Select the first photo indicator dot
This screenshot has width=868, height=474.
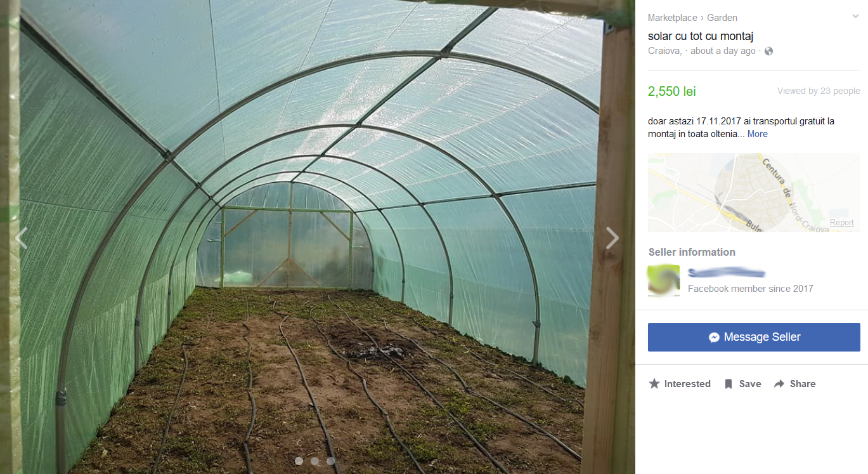(x=299, y=461)
